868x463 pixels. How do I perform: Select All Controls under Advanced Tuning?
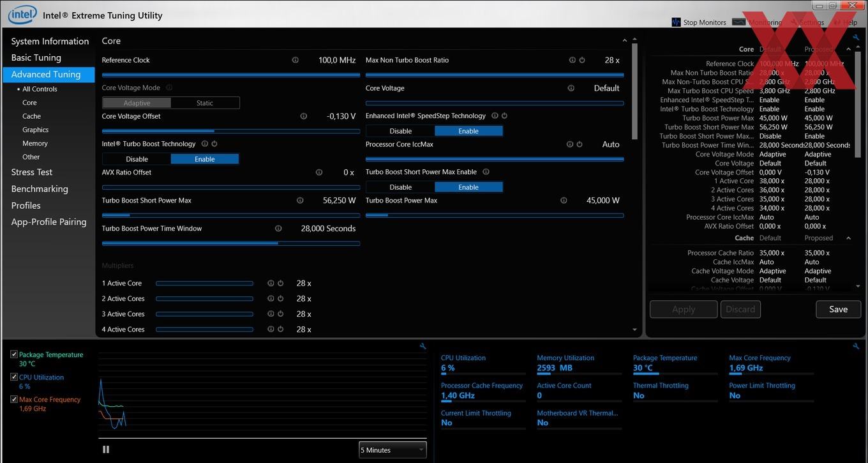tap(40, 89)
